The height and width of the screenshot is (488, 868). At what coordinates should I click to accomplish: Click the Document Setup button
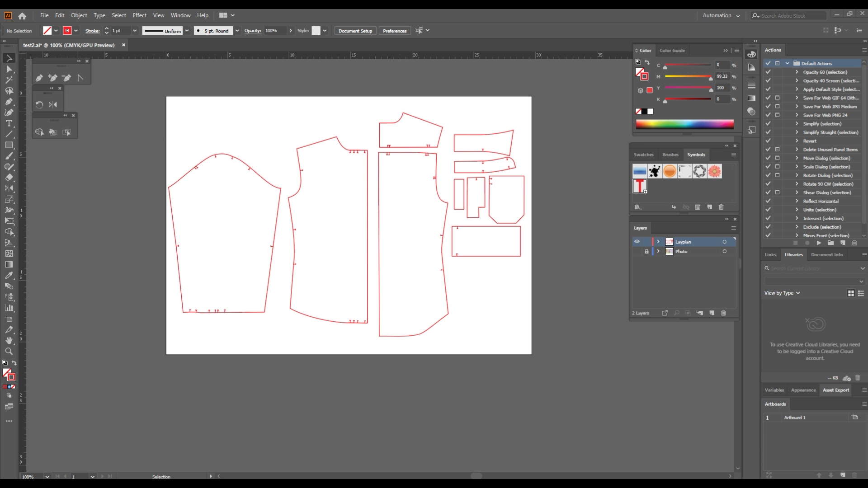(x=355, y=30)
